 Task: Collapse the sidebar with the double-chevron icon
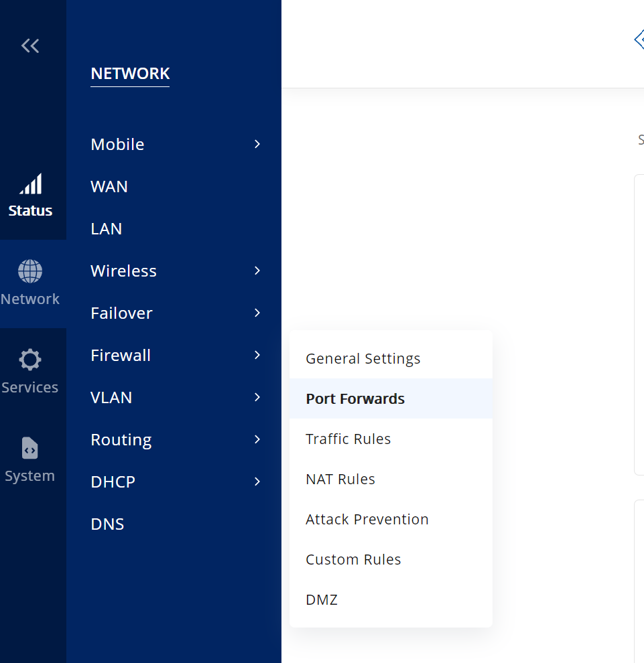pos(29,46)
